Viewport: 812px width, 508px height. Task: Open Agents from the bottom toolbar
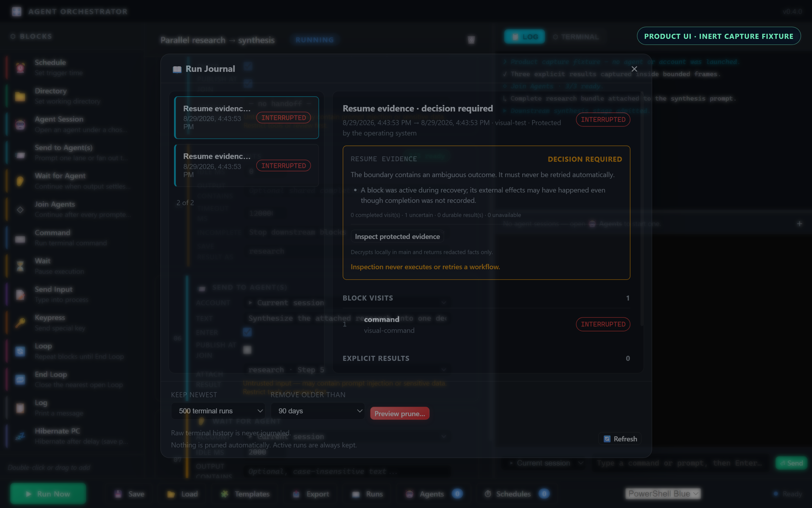pos(434,494)
